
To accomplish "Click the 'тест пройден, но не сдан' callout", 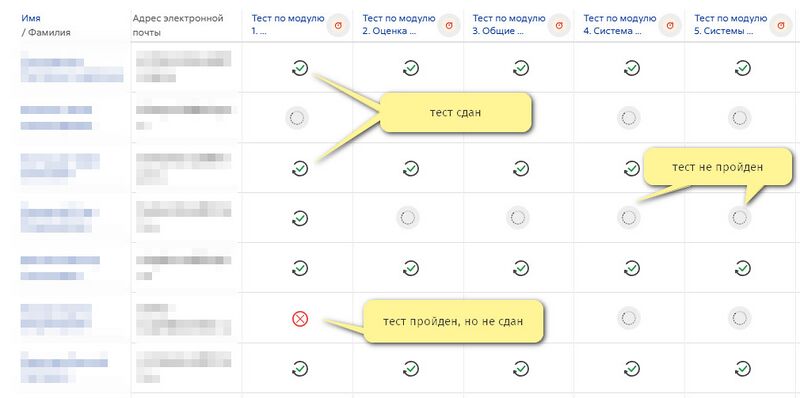I will [x=453, y=321].
